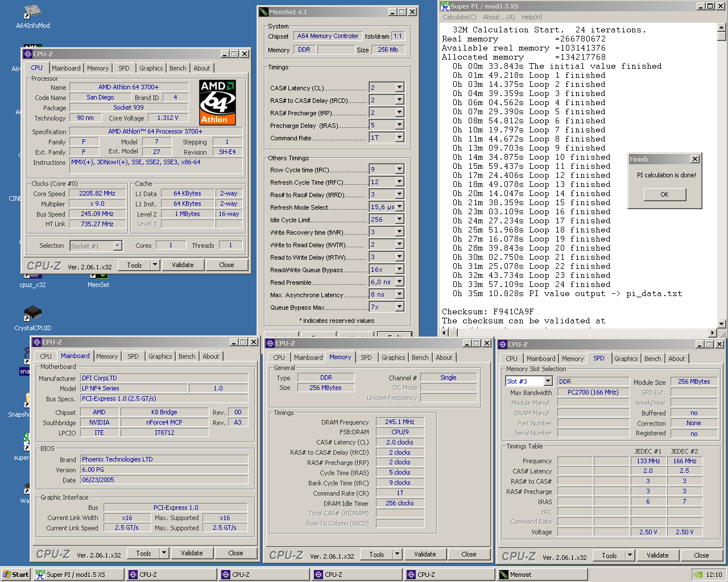Switch to Mainboard tab in CPU-Z CPU window

66,68
